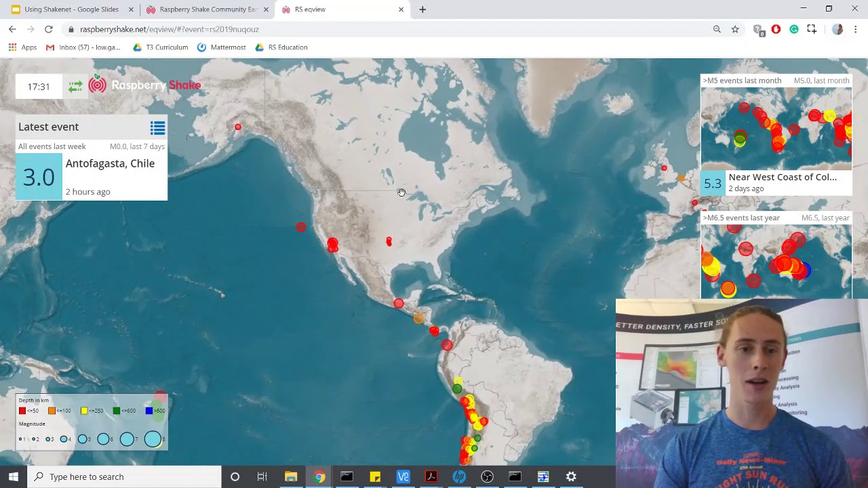The width and height of the screenshot is (868, 488).
Task: Click the green swap arrows icon
Action: [75, 86]
